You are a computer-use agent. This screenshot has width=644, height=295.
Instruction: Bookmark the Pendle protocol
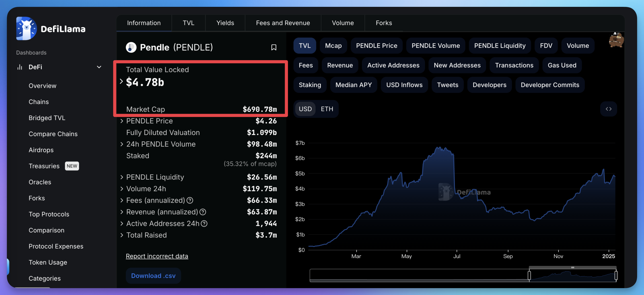[274, 47]
